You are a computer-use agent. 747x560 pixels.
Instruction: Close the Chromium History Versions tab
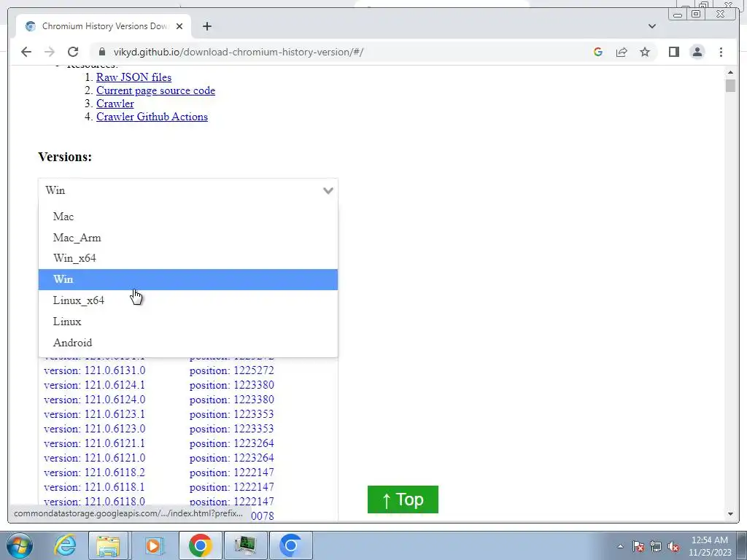[179, 26]
